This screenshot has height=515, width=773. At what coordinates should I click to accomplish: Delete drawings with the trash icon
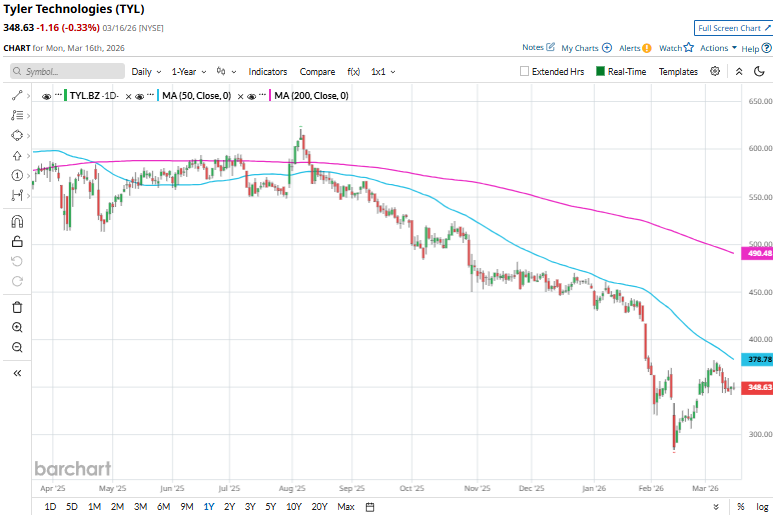point(17,308)
